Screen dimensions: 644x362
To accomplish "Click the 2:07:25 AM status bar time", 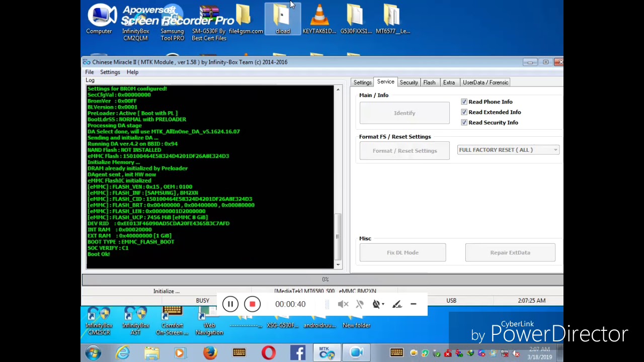I will click(532, 301).
